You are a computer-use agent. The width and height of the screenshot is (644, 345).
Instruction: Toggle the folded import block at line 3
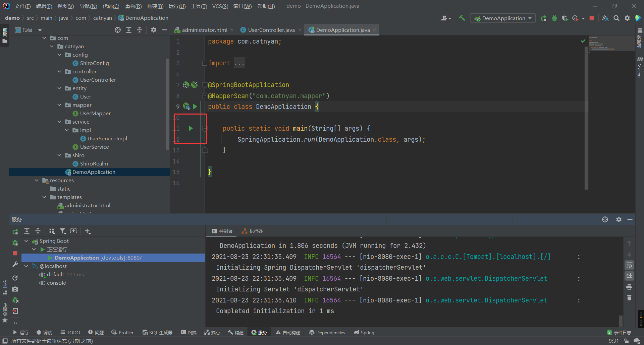(204, 63)
